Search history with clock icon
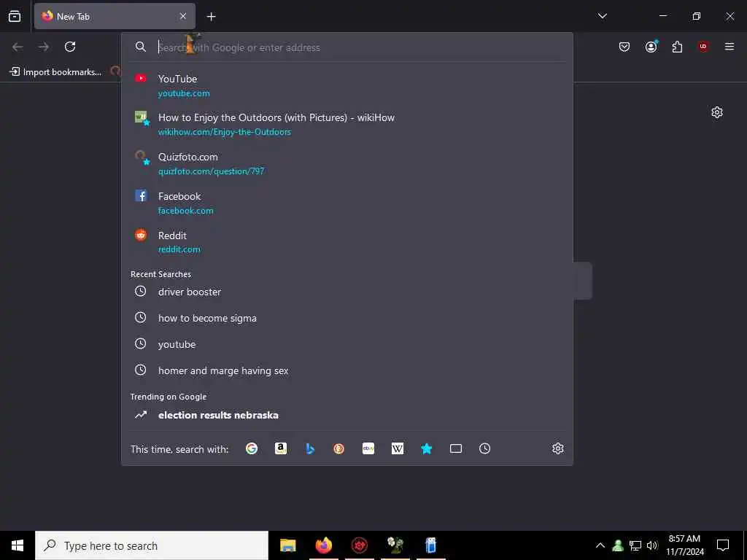Screen dimensions: 747x560 [484, 448]
